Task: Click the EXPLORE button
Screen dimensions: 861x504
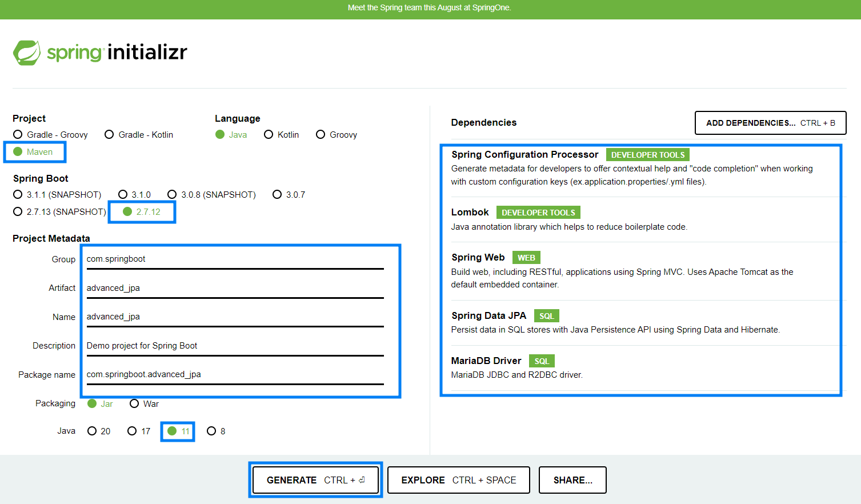Action: [x=459, y=480]
